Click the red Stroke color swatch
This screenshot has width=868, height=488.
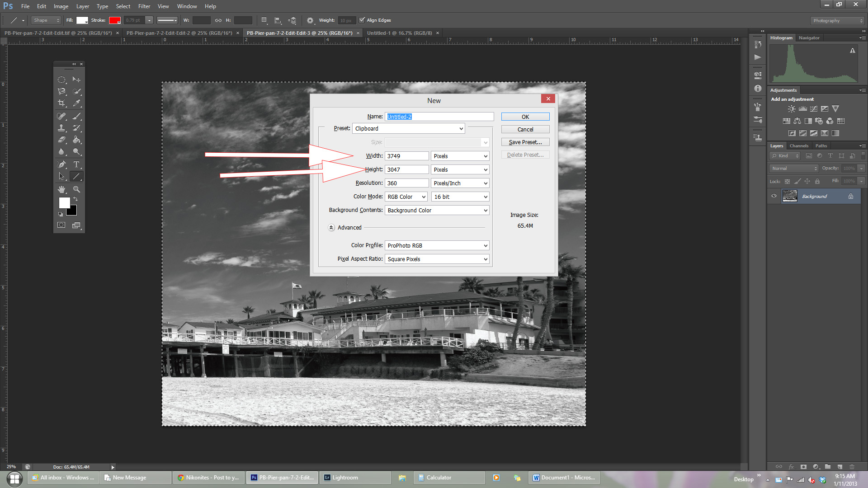114,20
